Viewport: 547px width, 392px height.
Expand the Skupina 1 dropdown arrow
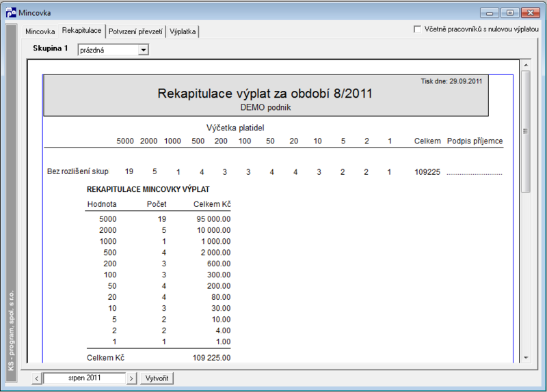144,50
